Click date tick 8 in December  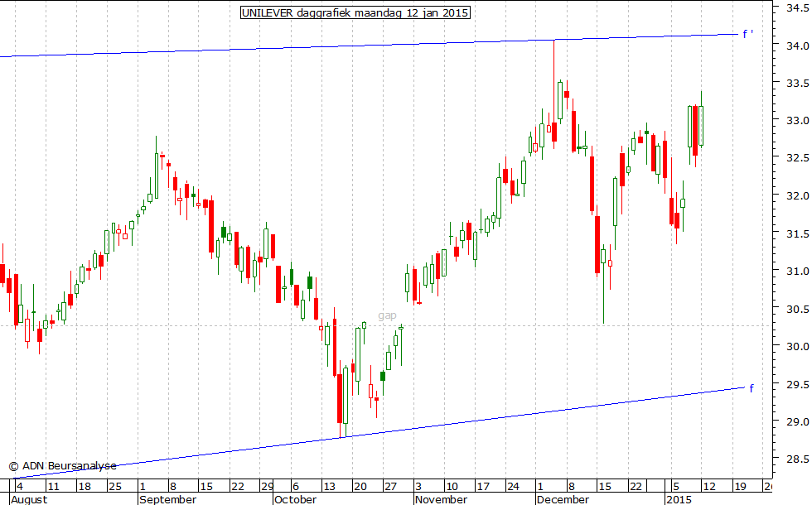572,487
